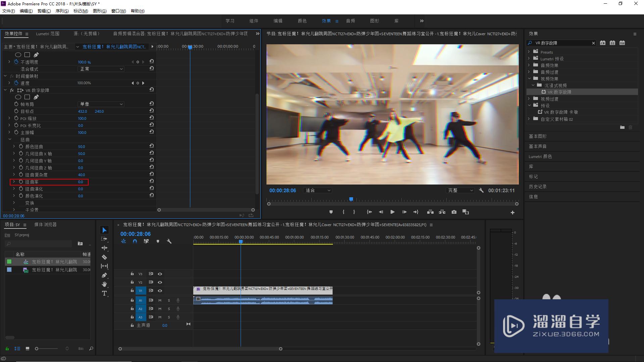Click the Extract button

pos(442,212)
